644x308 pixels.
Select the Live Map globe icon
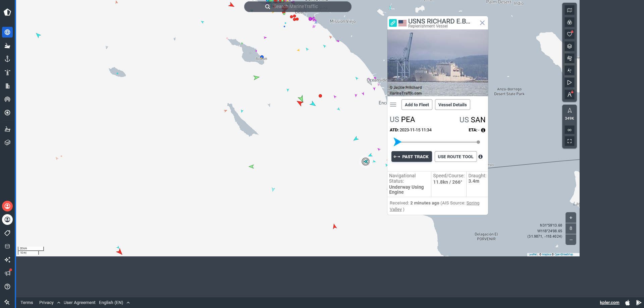coord(7,32)
